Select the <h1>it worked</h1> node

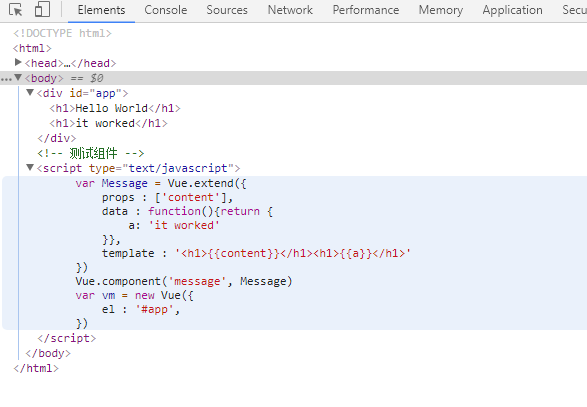point(108,123)
